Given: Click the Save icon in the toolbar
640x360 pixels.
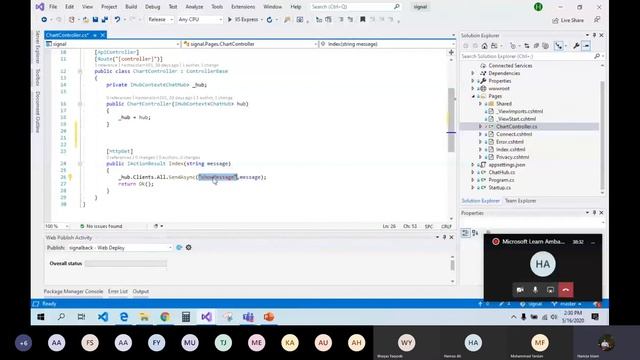Looking at the screenshot, I should [x=96, y=20].
